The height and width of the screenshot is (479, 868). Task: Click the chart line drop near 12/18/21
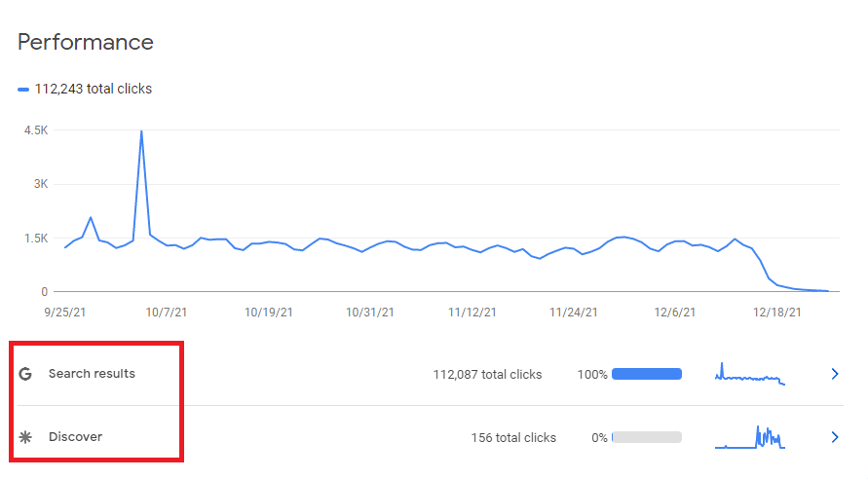tap(765, 269)
